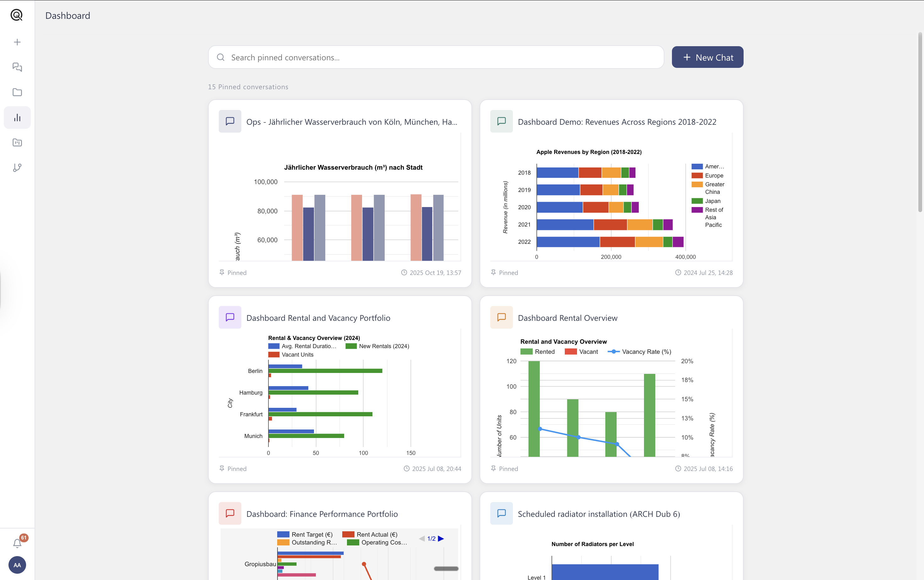Click clock icon beside 2024 Jul 25, 14:28
The height and width of the screenshot is (580, 924).
[678, 272]
